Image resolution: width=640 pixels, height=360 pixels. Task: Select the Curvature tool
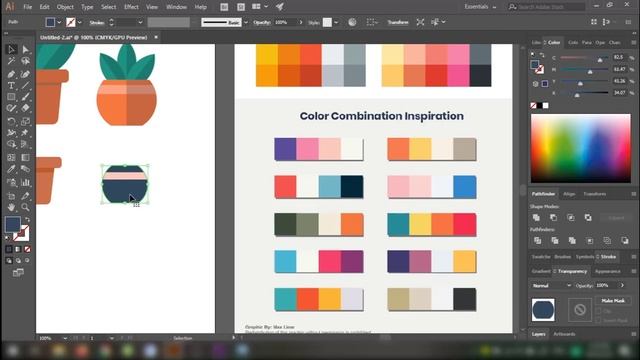pyautogui.click(x=25, y=74)
